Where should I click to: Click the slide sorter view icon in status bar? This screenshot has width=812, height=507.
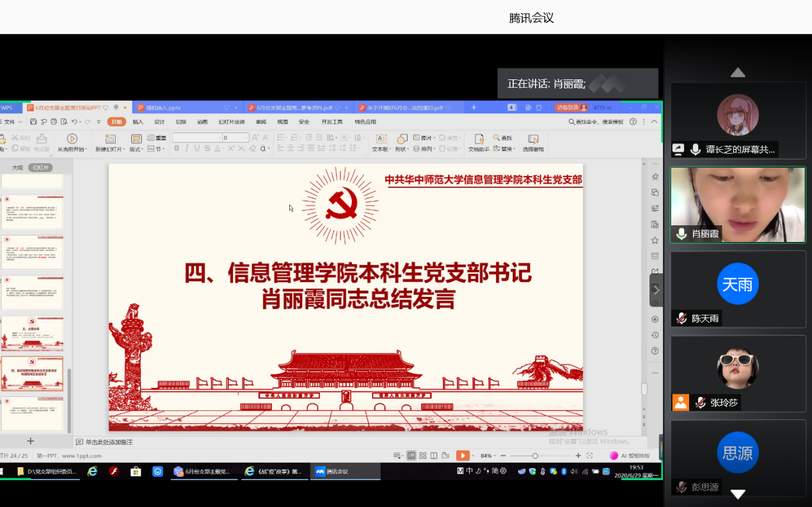coord(422,455)
